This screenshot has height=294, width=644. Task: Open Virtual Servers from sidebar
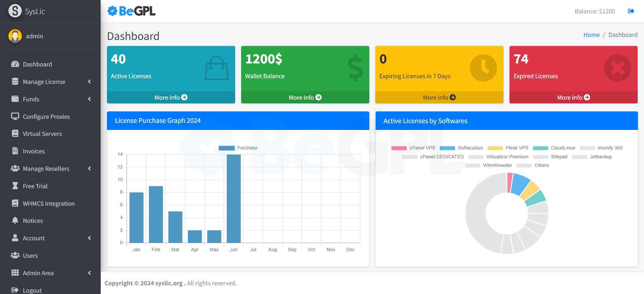coord(42,134)
